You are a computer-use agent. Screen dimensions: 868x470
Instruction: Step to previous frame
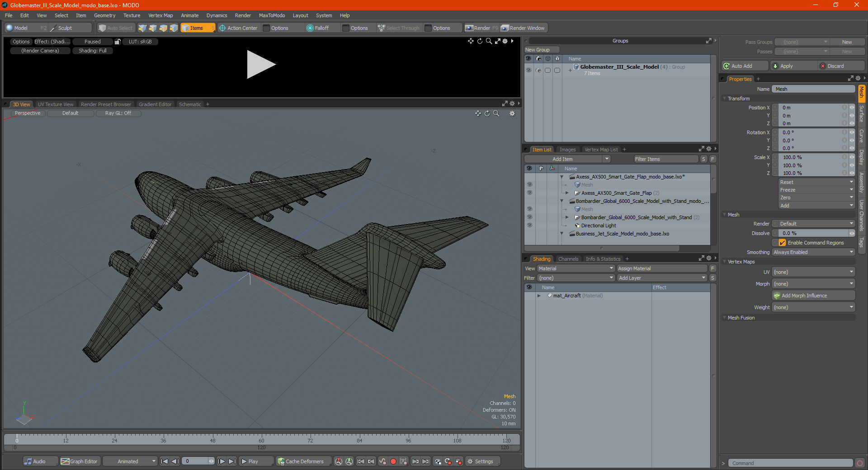pyautogui.click(x=175, y=461)
